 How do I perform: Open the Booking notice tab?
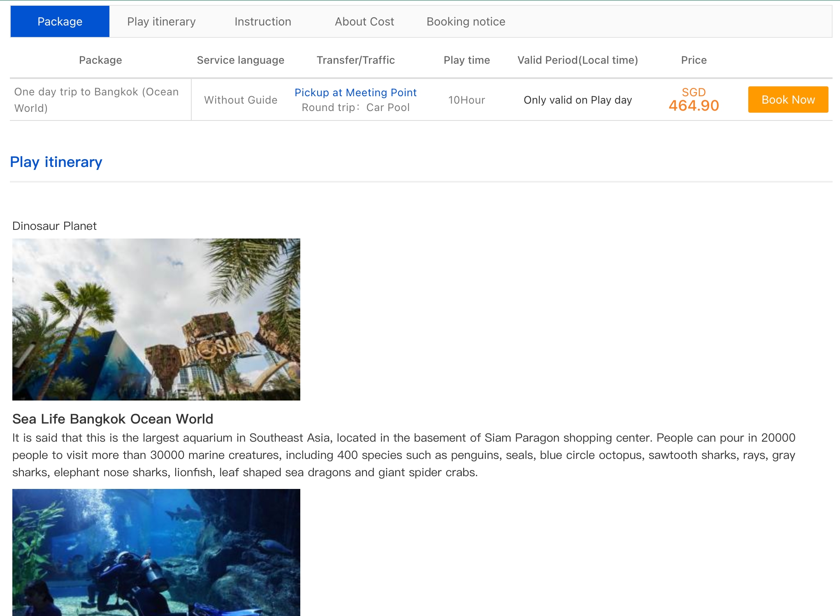[466, 21]
